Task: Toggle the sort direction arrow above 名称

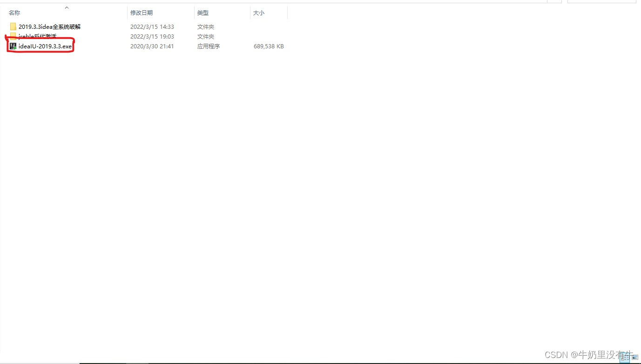Action: [x=67, y=7]
